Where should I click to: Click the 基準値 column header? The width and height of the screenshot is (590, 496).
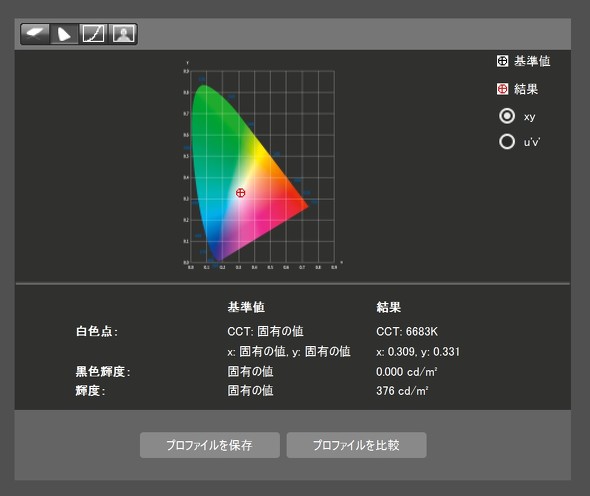[246, 307]
